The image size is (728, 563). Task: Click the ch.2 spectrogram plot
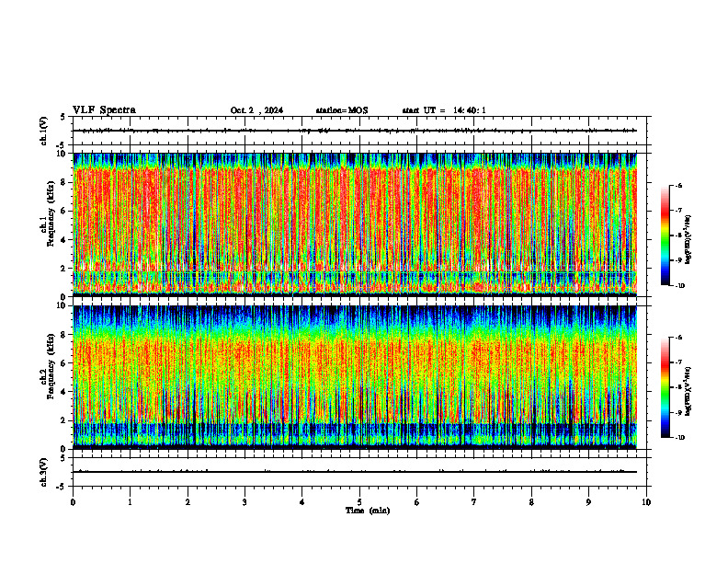355,377
